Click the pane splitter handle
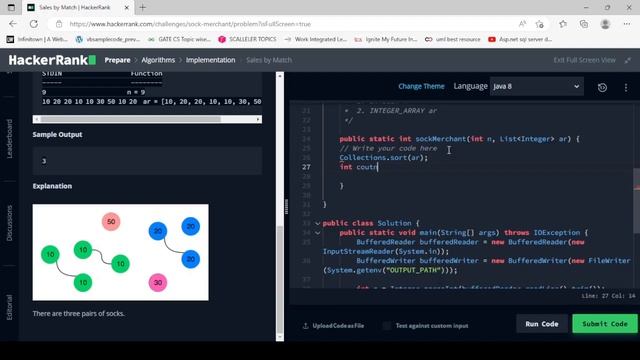The image size is (640, 360). [x=287, y=207]
